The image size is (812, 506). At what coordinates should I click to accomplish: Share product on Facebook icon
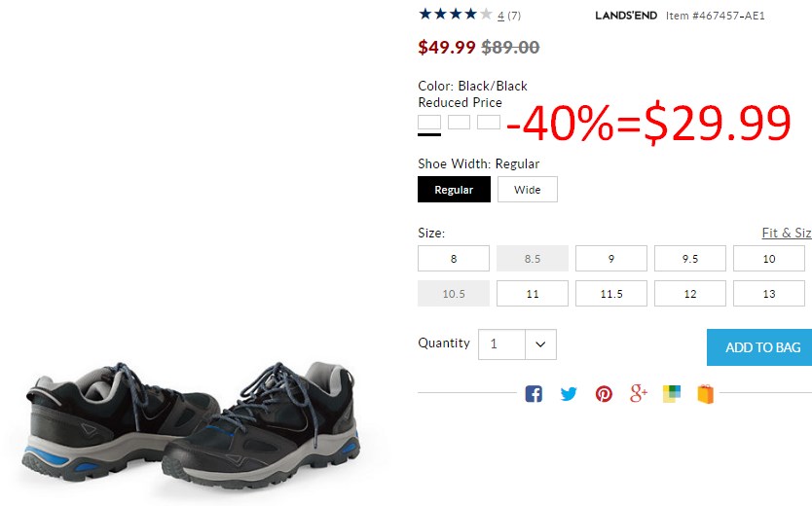(x=534, y=394)
